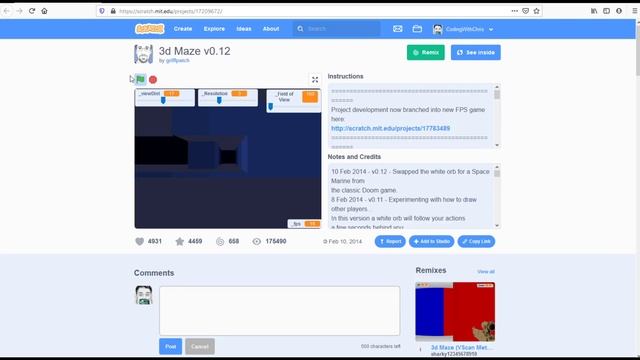Screen dimensions: 640x360
Task: Click the _viewDist slider handle
Action: (163, 100)
